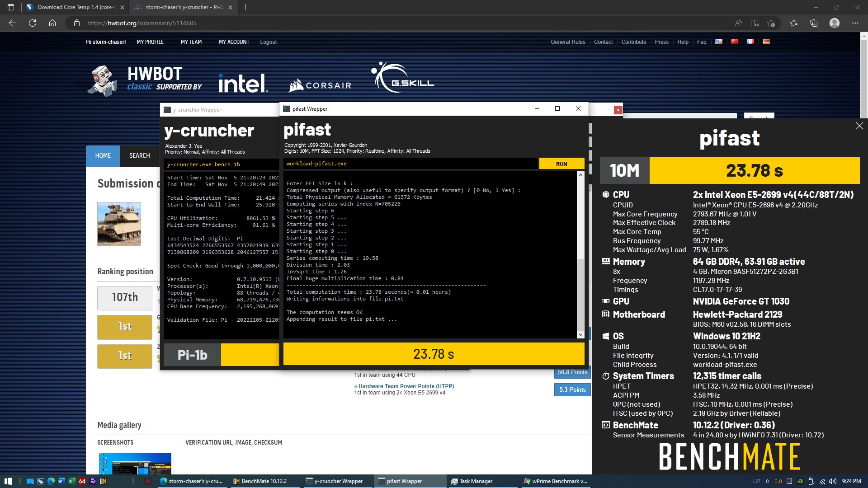Click the tank avatar thumbnail
The width and height of the screenshot is (868, 488).
[x=119, y=224]
